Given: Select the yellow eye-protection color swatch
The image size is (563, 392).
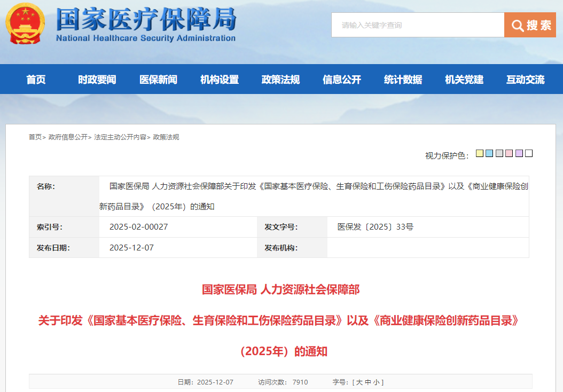Looking at the screenshot, I should click(479, 154).
